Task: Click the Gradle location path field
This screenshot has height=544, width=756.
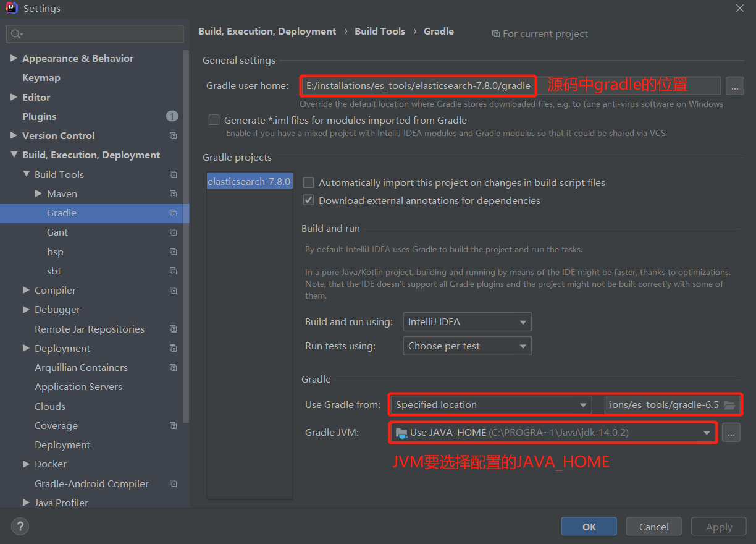Action: [672, 405]
